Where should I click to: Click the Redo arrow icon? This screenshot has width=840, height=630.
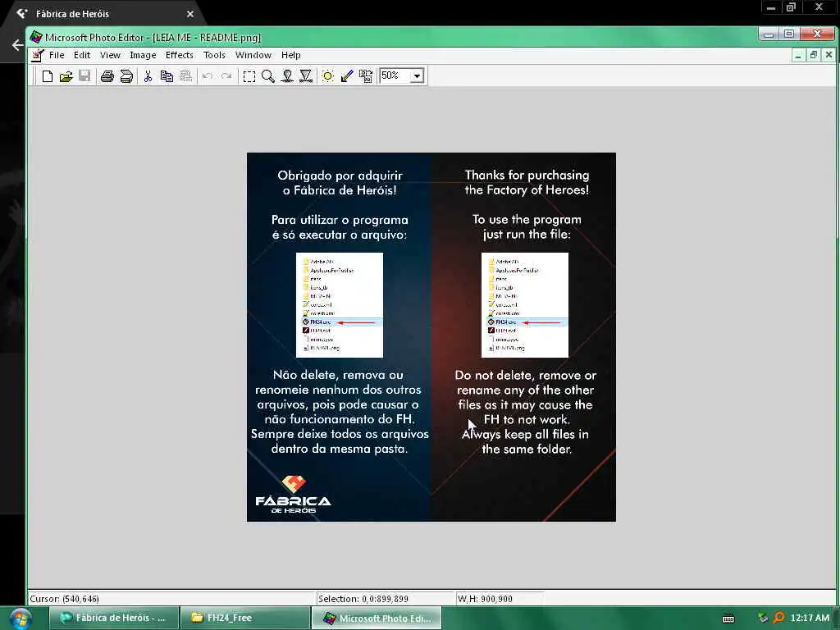[x=226, y=76]
